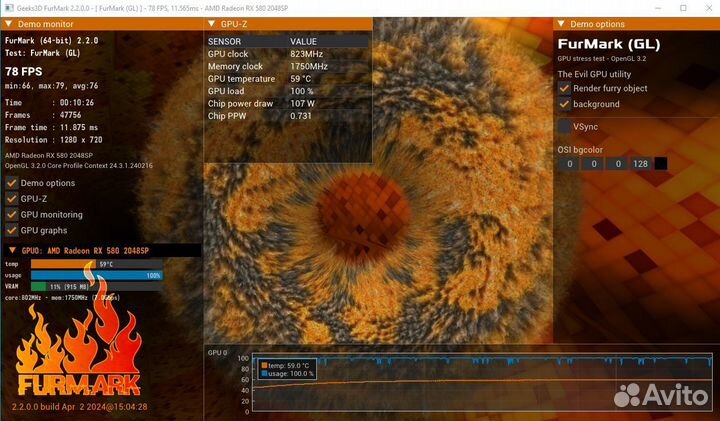Click the GPU usage bar at 100%
720x421 pixels.
(97, 275)
